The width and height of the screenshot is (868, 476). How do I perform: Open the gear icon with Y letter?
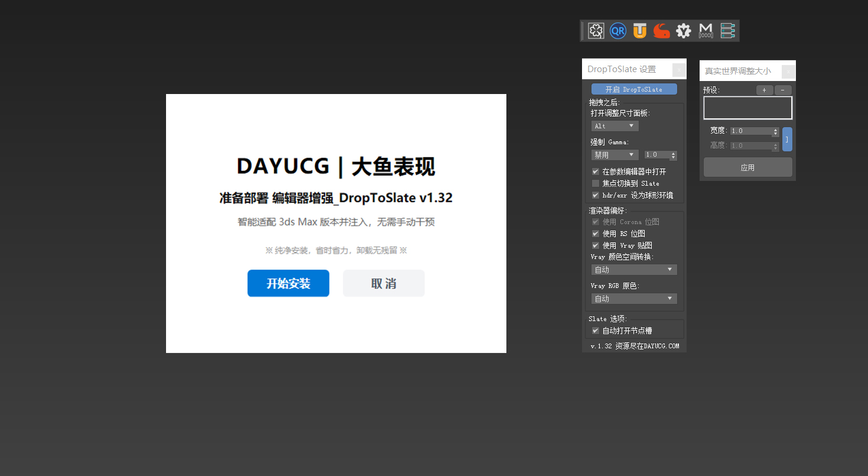tap(684, 31)
